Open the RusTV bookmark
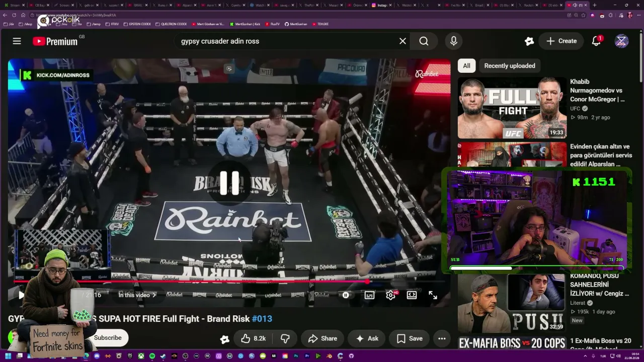The width and height of the screenshot is (644, 362). click(x=272, y=24)
